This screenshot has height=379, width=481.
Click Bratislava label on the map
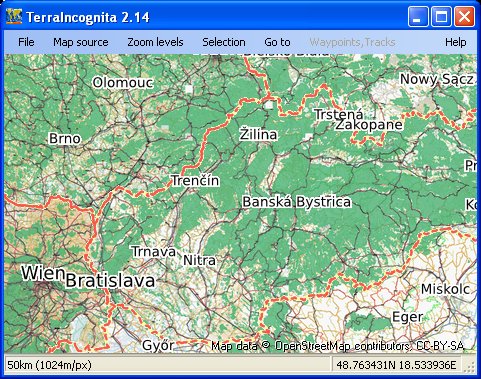point(110,281)
